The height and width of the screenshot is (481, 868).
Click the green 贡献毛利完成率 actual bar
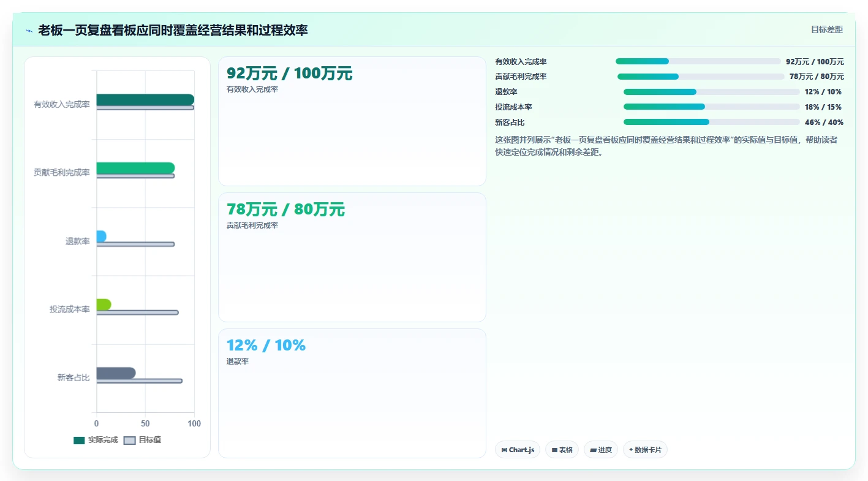click(x=135, y=168)
